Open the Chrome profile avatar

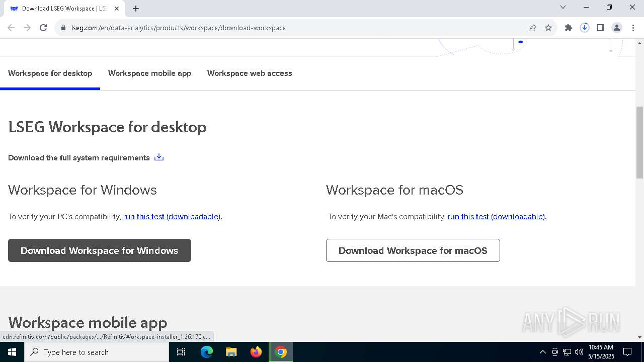tap(617, 28)
